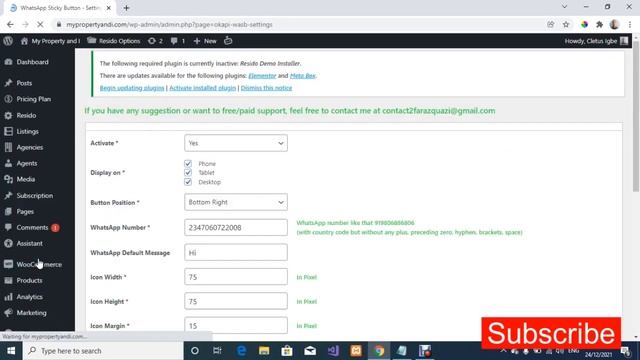Open WooCommerce in the sidebar
This screenshot has width=640, height=360.
39,264
